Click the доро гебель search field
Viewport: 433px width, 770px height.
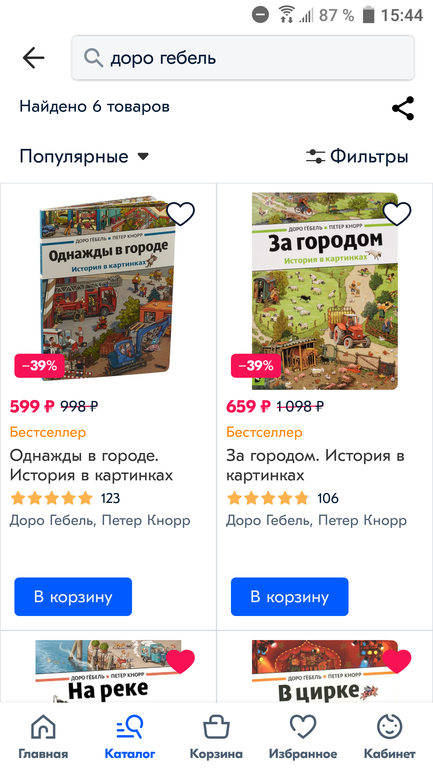[243, 58]
